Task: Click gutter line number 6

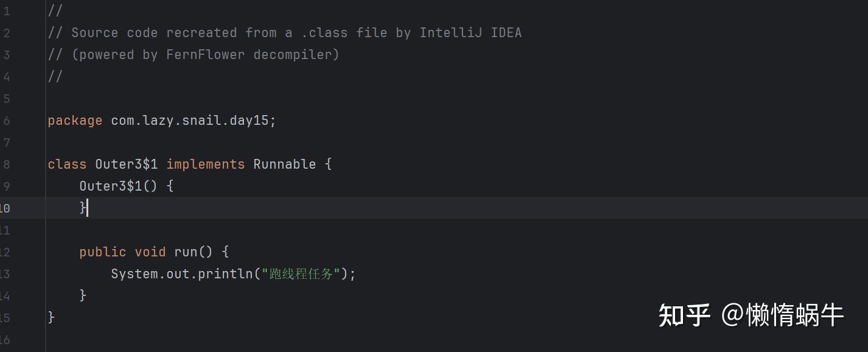Action: (6, 121)
